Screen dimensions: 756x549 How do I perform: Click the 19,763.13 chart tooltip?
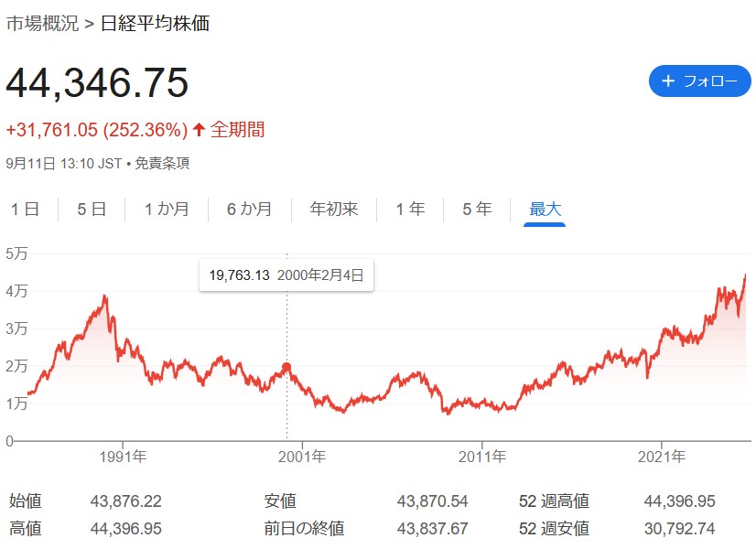(286, 275)
